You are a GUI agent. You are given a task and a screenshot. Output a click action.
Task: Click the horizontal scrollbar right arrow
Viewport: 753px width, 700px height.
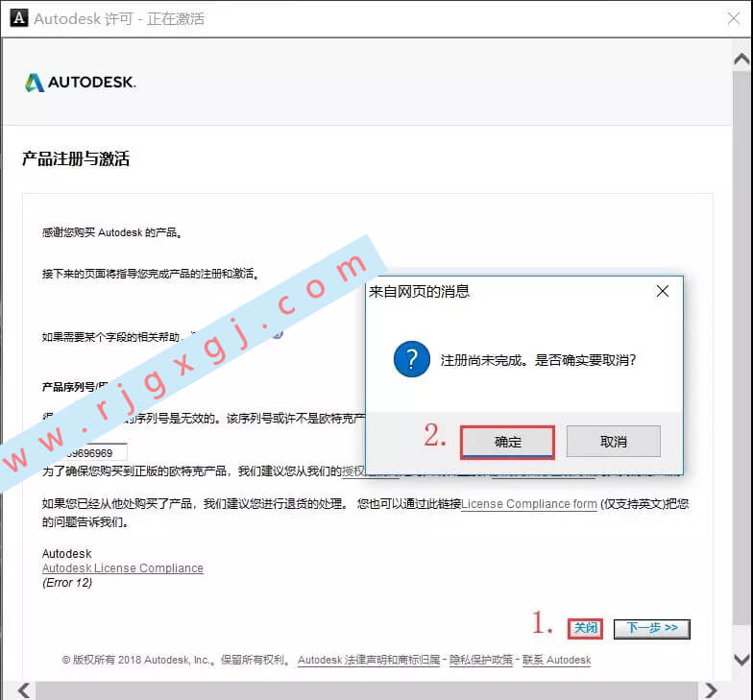pyautogui.click(x=711, y=690)
